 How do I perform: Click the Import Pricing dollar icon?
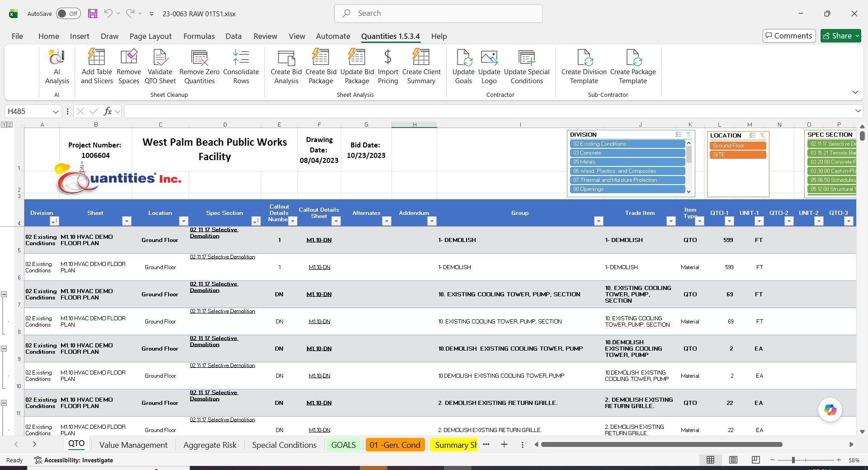pos(388,57)
